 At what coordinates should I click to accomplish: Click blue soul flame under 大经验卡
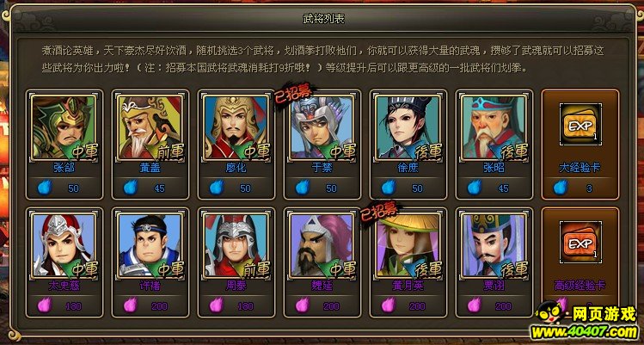pos(560,188)
